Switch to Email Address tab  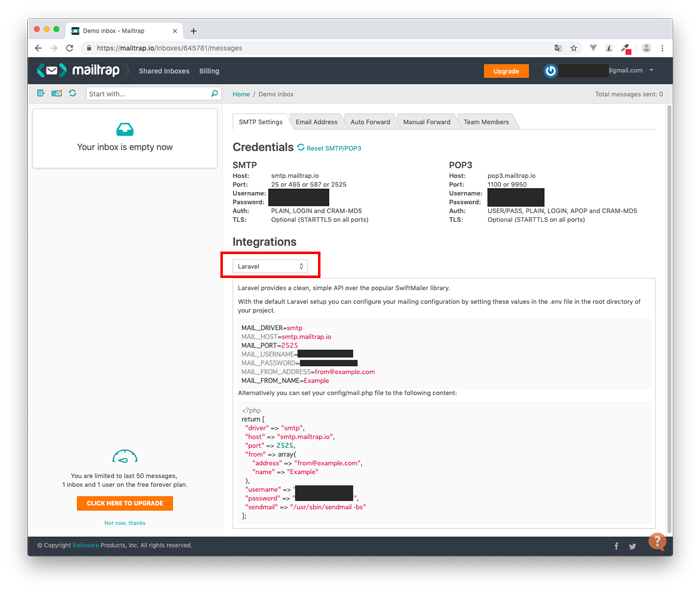[317, 122]
